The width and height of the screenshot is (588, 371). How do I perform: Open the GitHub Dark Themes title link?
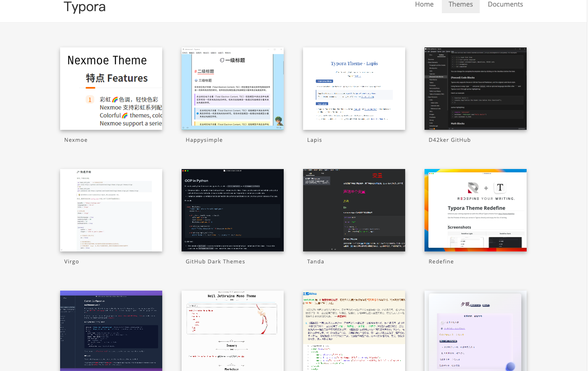[x=215, y=262]
